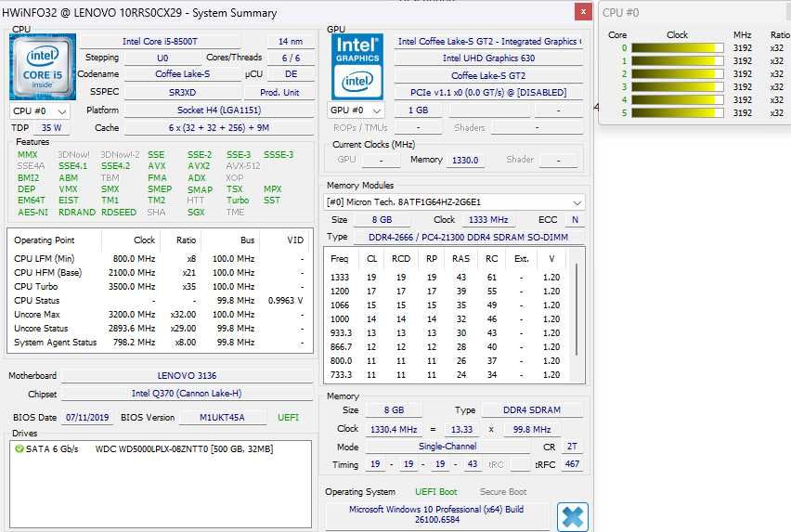Screen dimensions: 791x532
Task: Expand the Micron memory module dropdown
Action: click(455, 202)
